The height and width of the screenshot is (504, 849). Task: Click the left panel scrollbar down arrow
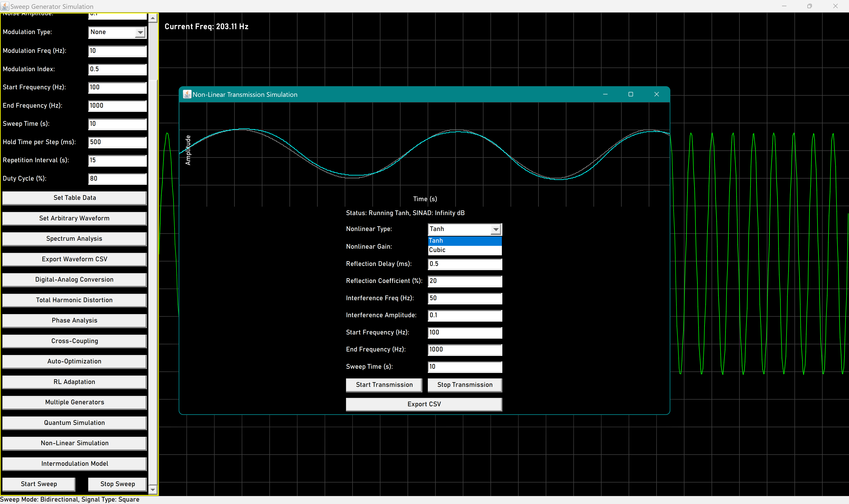click(x=153, y=489)
